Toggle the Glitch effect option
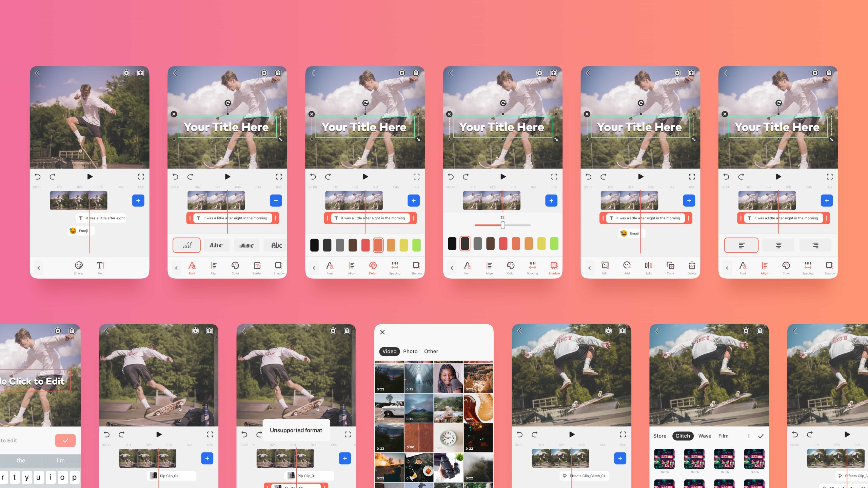868x488 pixels. [x=682, y=435]
